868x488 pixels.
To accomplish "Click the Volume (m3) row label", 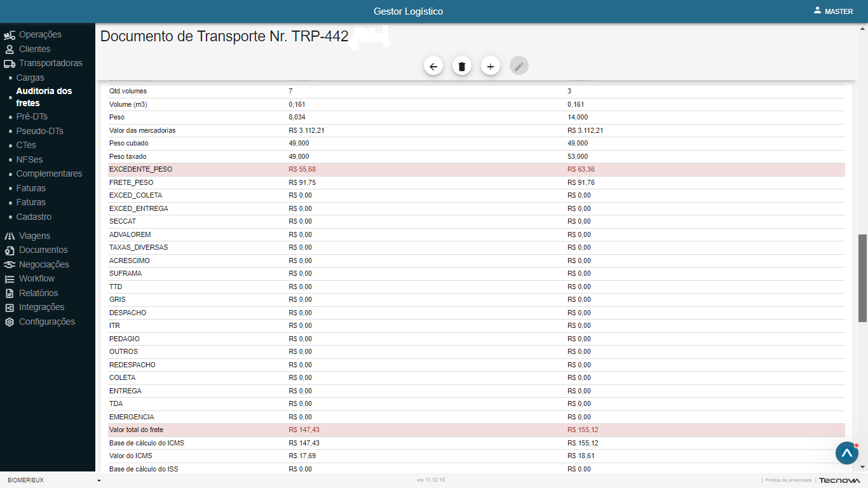I will (x=129, y=104).
